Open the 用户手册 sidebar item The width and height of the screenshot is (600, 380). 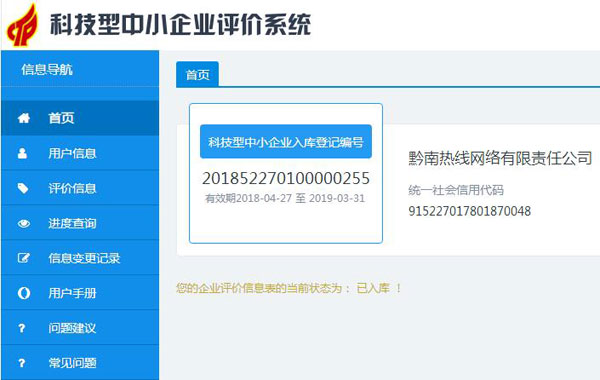(x=80, y=293)
